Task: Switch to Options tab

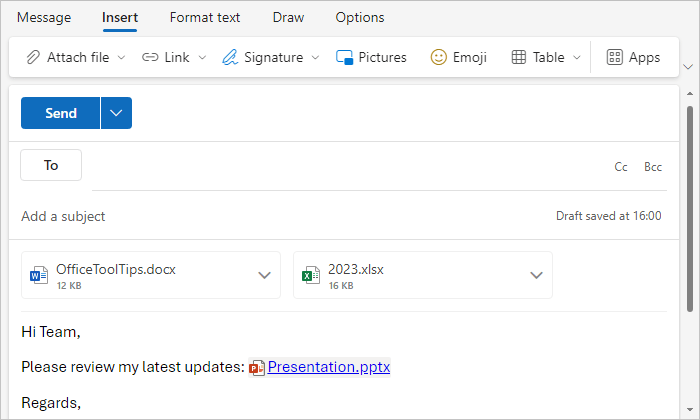Action: pyautogui.click(x=360, y=17)
